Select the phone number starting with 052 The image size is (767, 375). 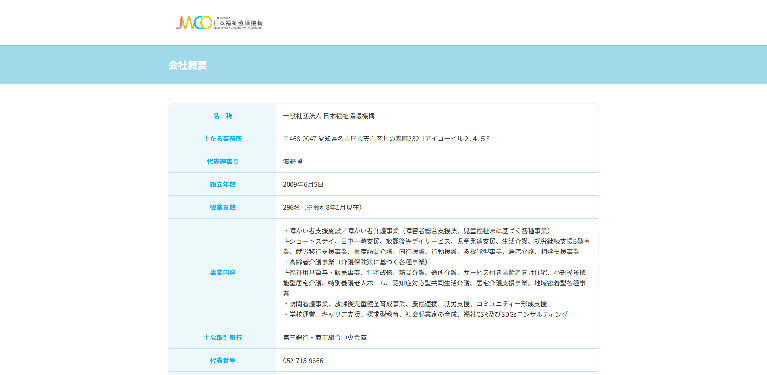[303, 361]
